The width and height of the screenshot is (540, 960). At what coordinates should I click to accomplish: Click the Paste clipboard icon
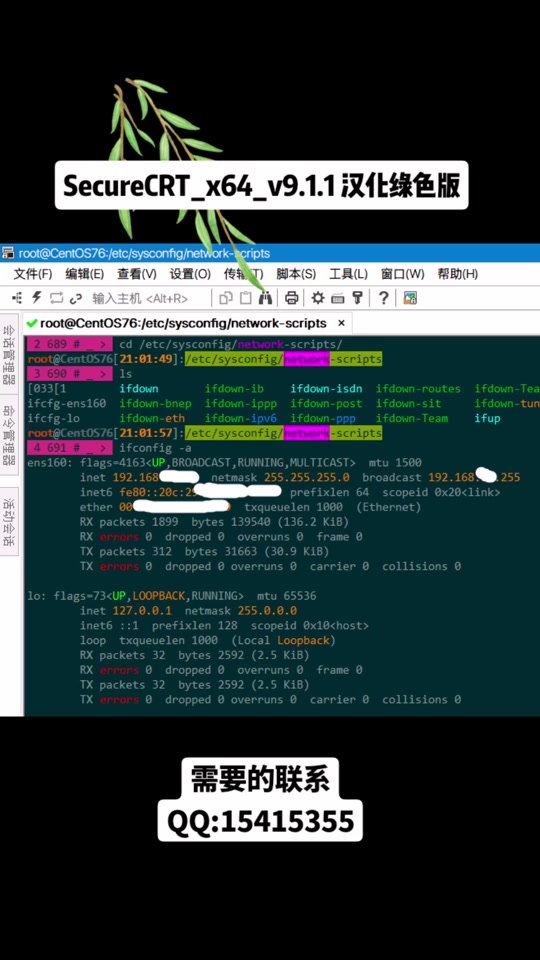click(246, 298)
